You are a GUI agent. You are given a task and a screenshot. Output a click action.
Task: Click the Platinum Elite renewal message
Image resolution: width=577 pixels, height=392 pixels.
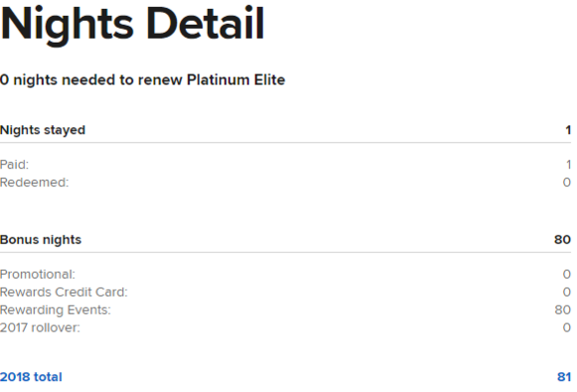(142, 80)
